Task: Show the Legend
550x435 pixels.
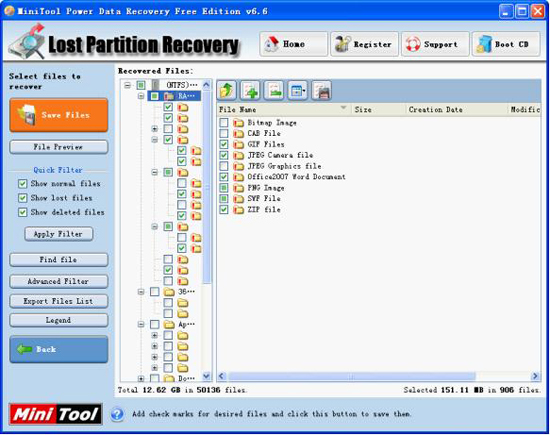Action: [59, 320]
